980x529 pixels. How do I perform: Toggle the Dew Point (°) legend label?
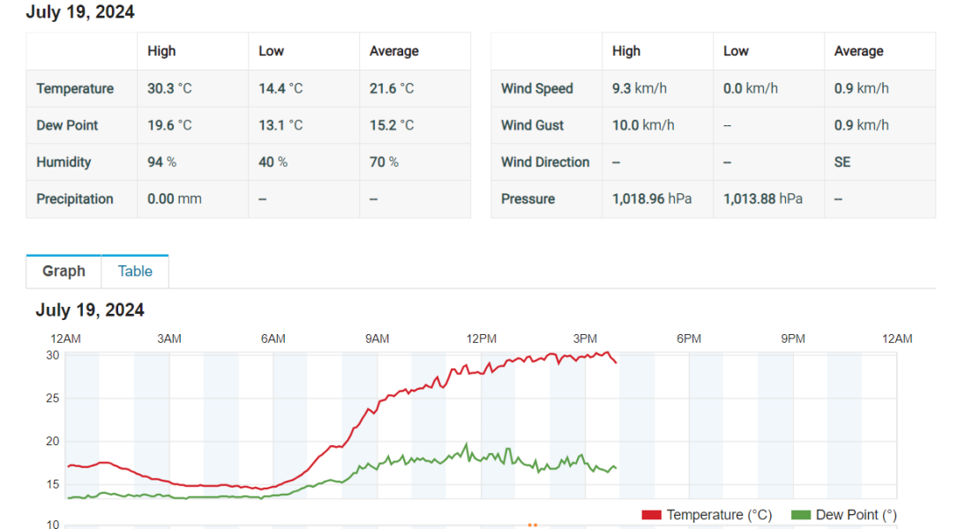(x=856, y=515)
